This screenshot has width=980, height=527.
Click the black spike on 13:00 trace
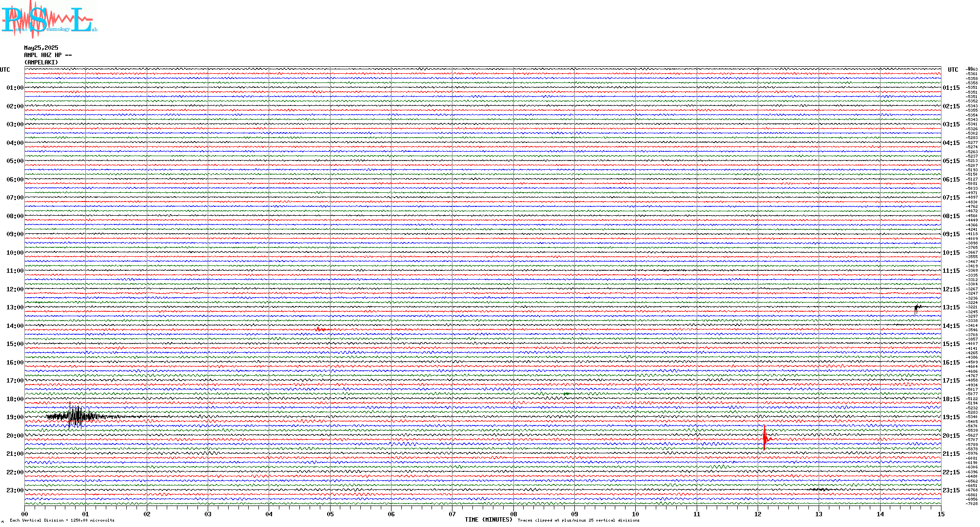[x=917, y=307]
